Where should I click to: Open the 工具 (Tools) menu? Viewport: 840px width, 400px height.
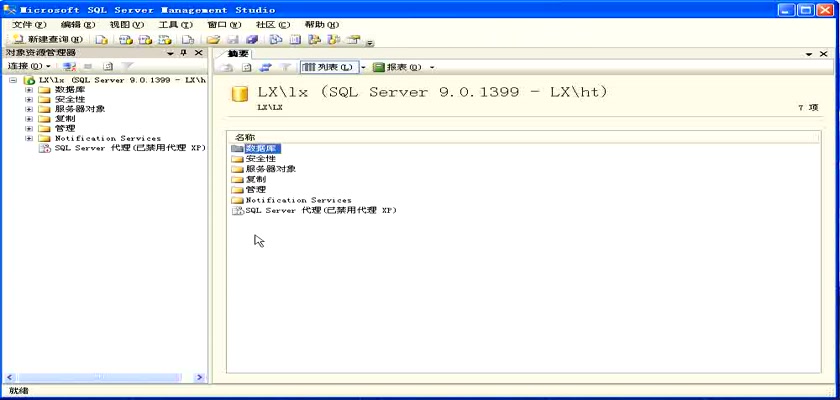pos(176,25)
